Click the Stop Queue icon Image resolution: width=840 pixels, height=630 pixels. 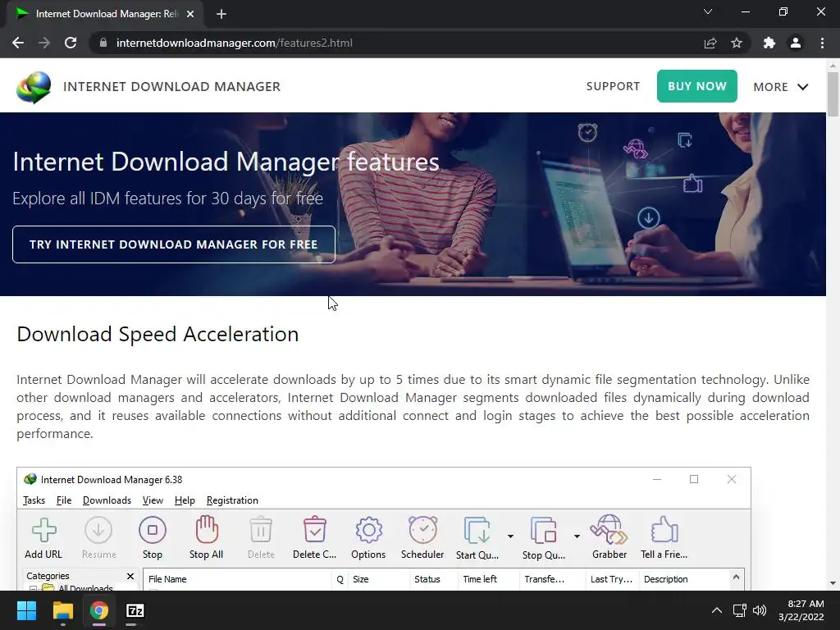[544, 538]
